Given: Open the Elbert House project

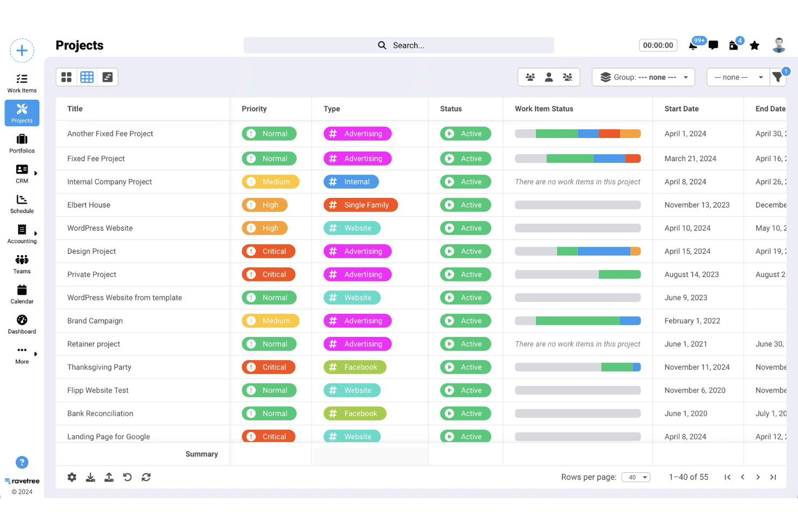Looking at the screenshot, I should coord(89,205).
